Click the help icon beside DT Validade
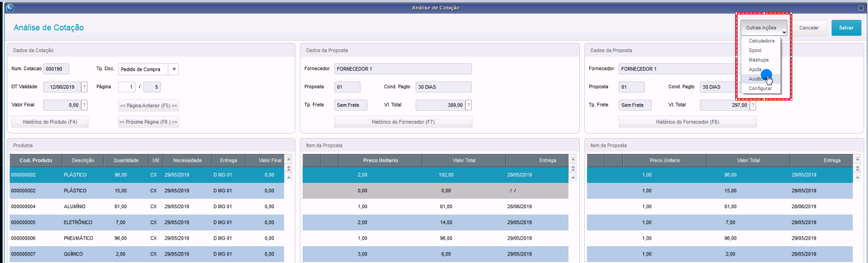 pyautogui.click(x=84, y=87)
